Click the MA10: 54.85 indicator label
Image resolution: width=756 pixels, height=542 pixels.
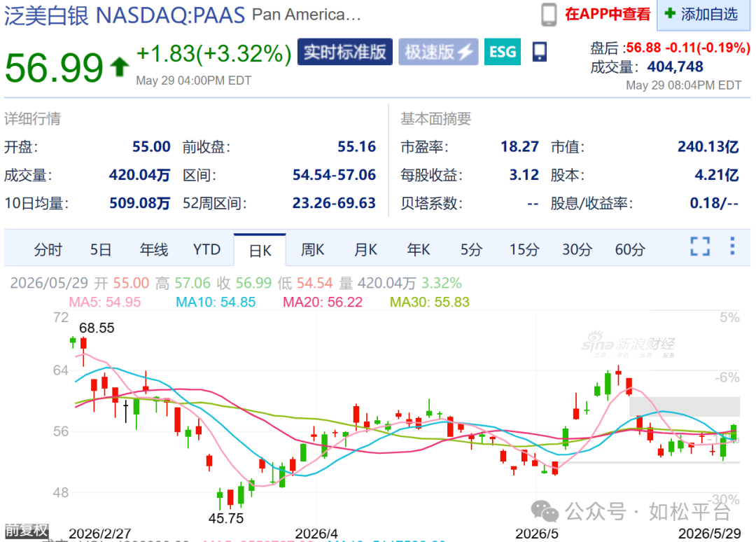tap(216, 303)
